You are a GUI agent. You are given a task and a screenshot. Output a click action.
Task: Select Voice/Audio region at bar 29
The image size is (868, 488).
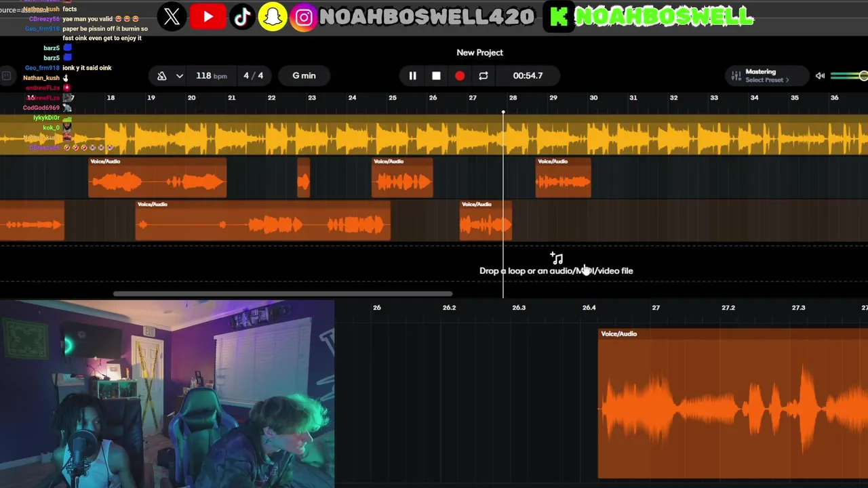[x=563, y=178]
